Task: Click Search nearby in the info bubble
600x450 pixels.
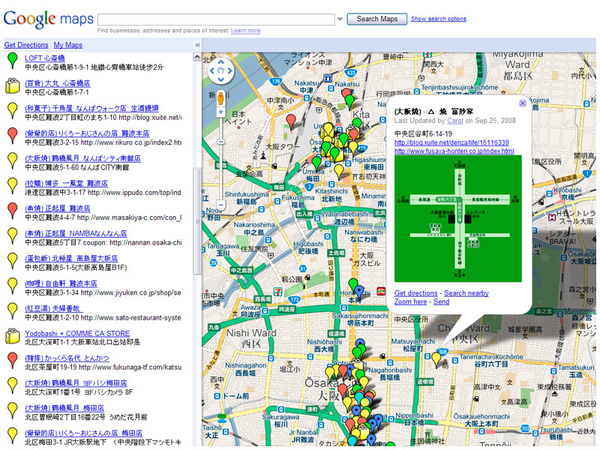Action: coord(466,293)
